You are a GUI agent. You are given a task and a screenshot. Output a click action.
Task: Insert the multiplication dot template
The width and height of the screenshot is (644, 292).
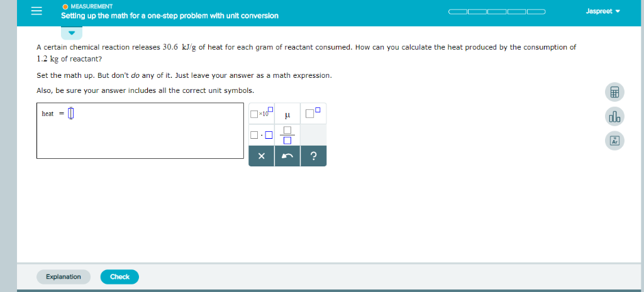262,135
